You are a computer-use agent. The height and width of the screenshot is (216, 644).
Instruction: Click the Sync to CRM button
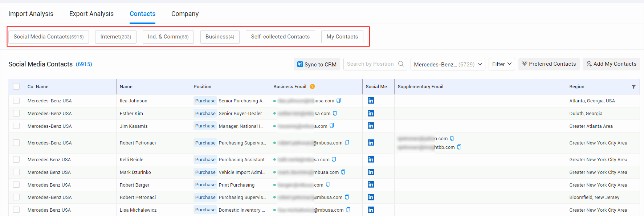tap(317, 64)
